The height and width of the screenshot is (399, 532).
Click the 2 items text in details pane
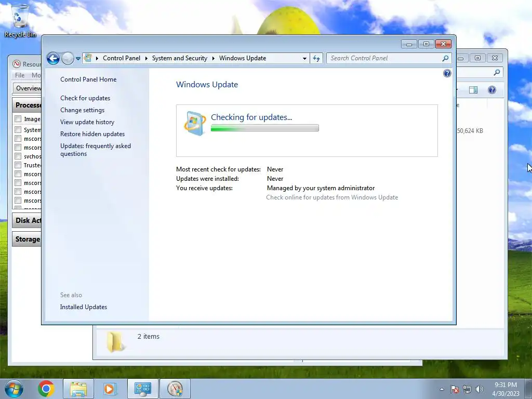point(148,336)
